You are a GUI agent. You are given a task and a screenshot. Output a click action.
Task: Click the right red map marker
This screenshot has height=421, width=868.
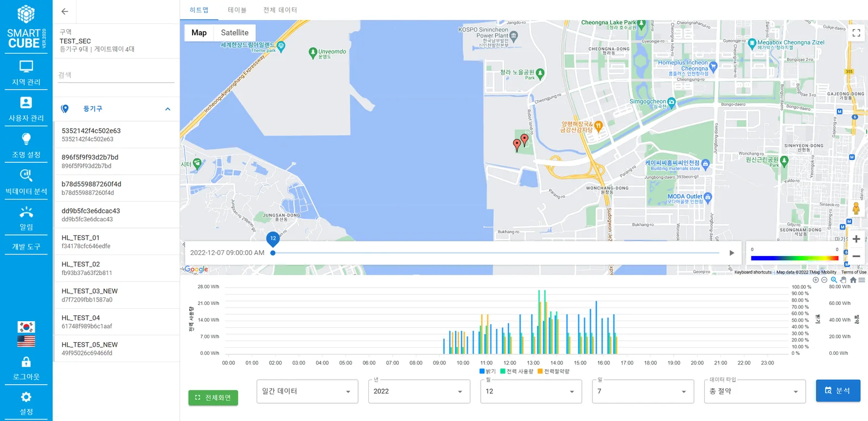525,140
